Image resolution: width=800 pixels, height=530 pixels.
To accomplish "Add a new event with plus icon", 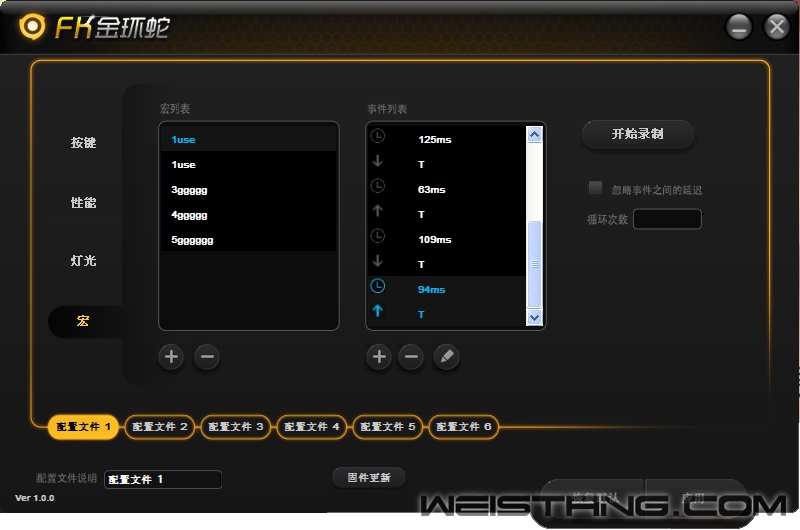I will tap(378, 357).
